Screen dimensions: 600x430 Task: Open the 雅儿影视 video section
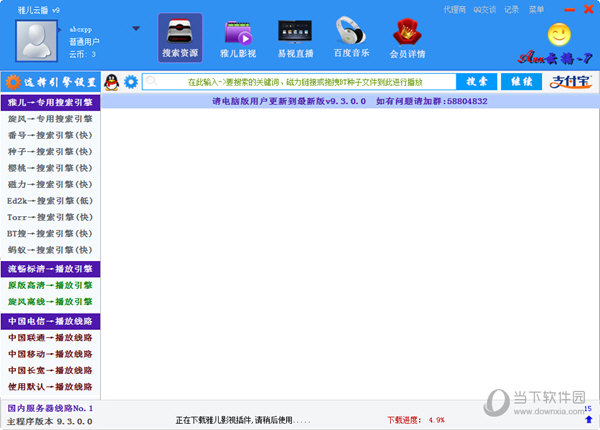pos(238,39)
